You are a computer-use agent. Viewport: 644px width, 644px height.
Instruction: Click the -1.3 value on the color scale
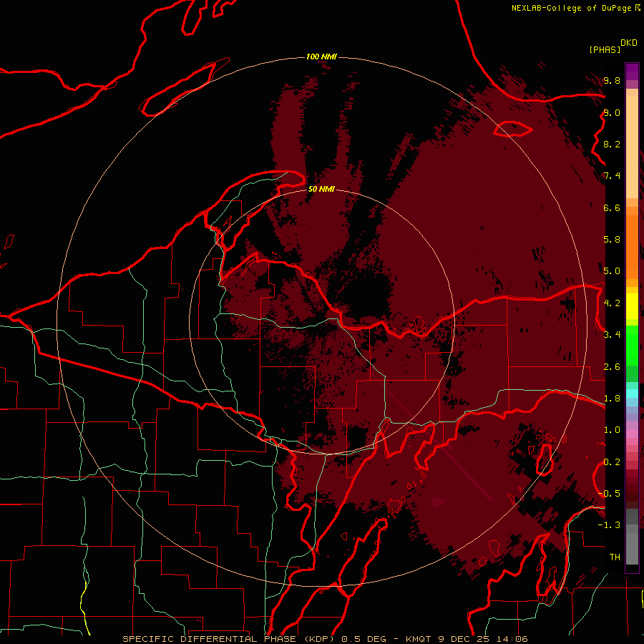(609, 525)
